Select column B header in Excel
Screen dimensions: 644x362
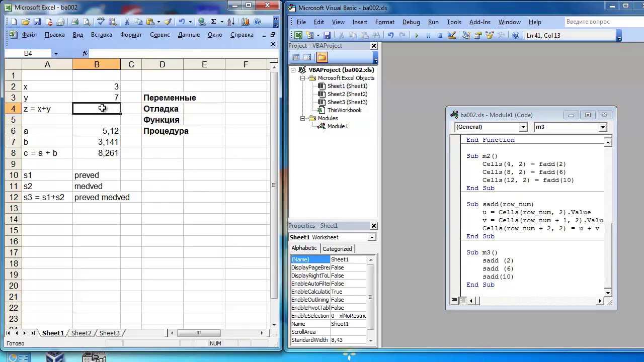(97, 64)
